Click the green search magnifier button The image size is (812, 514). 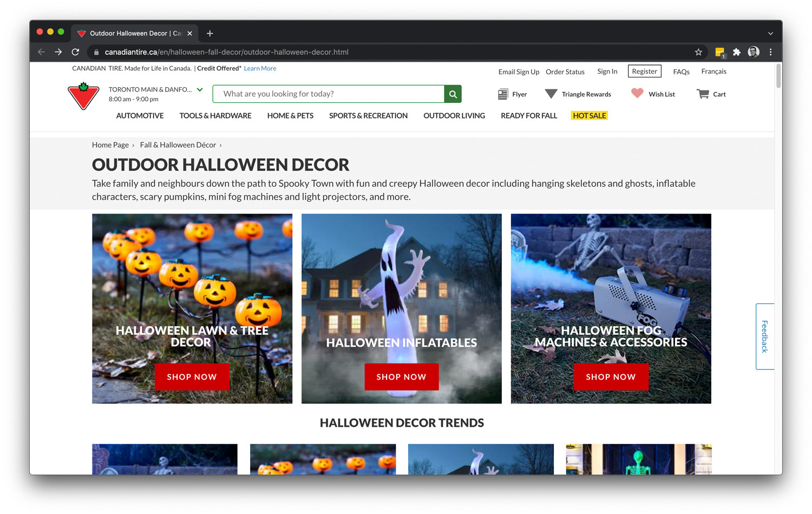coord(453,94)
